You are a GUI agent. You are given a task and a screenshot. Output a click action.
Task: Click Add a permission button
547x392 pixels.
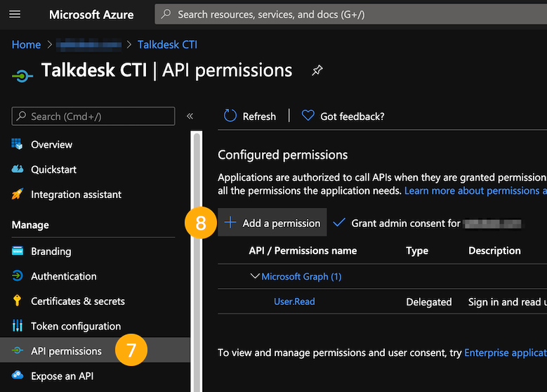pyautogui.click(x=272, y=223)
